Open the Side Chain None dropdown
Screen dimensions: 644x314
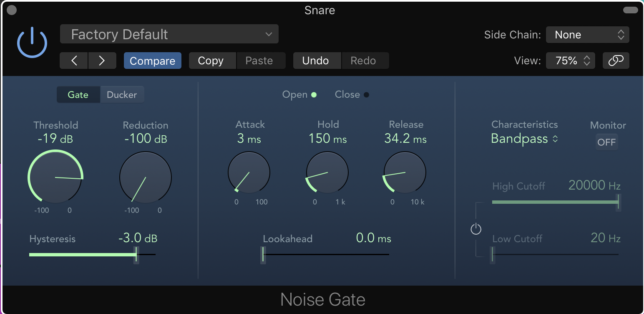coord(588,35)
